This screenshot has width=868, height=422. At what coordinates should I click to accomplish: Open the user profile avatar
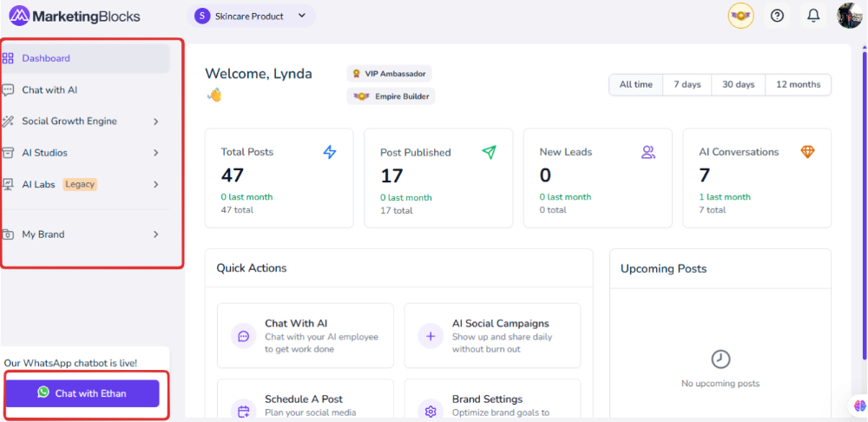tap(849, 16)
